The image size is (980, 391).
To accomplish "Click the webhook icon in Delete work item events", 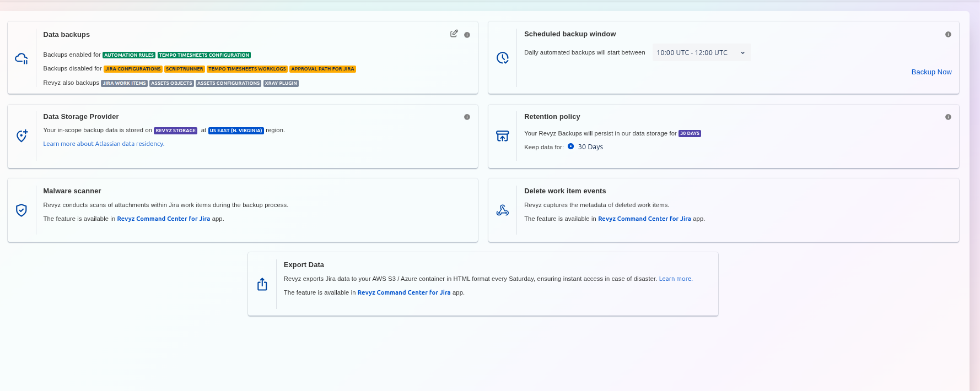I will [503, 210].
